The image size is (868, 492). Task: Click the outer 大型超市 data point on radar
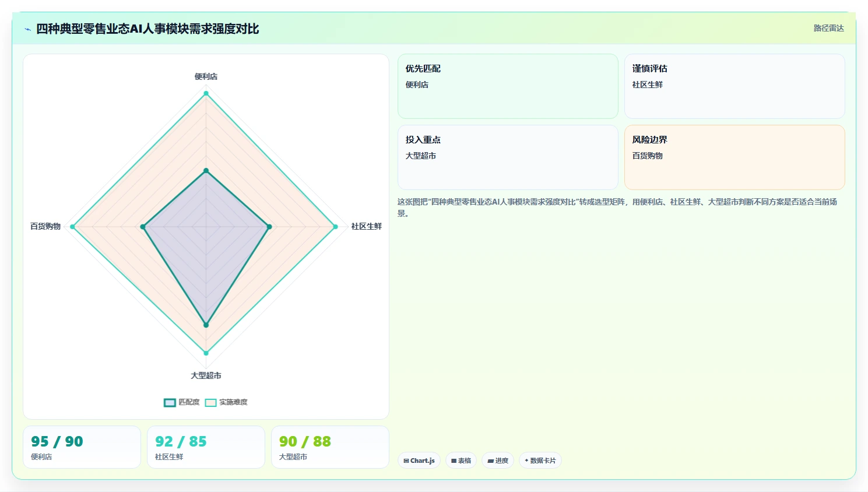[206, 353]
